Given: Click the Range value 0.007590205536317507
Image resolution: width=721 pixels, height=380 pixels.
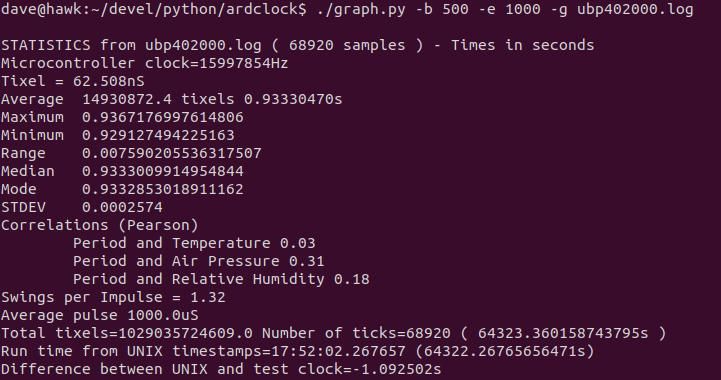Looking at the screenshot, I should click(172, 153).
